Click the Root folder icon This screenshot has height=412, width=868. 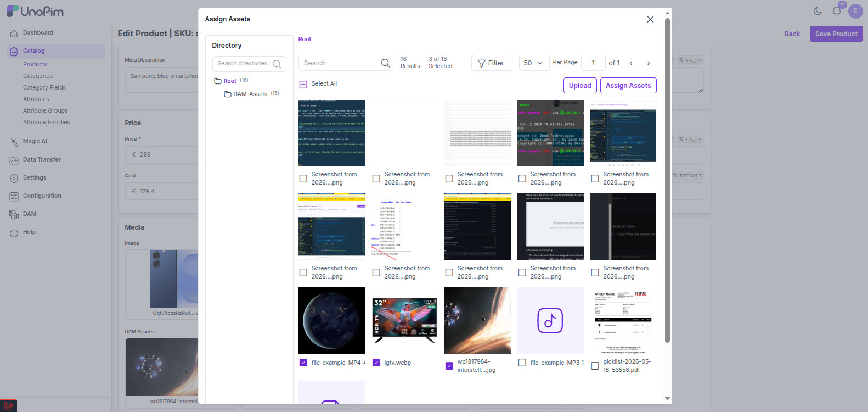point(218,81)
